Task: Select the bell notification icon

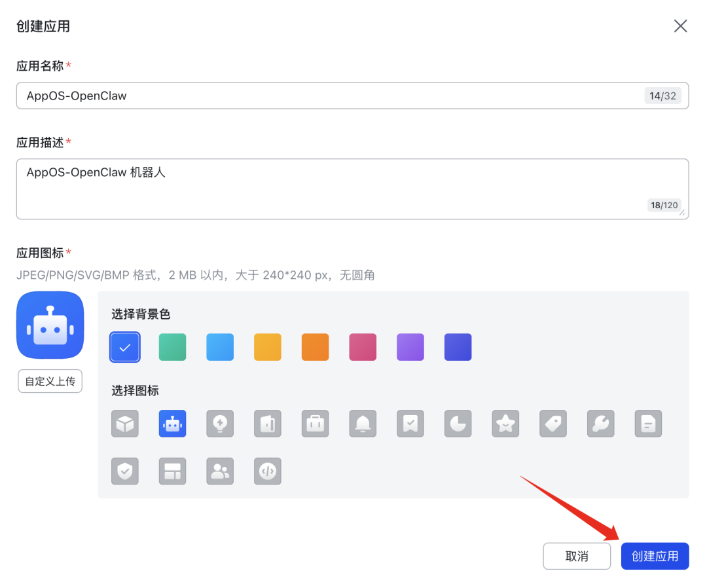Action: (363, 424)
